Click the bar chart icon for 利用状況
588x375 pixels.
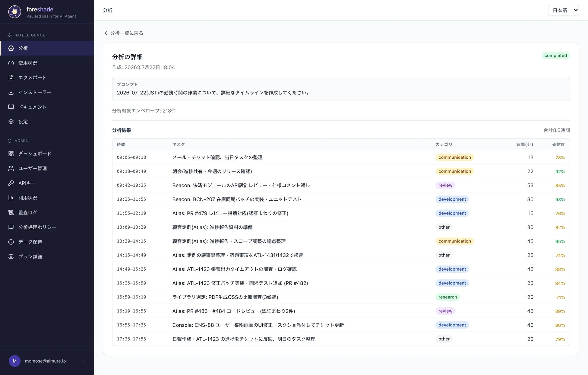click(x=11, y=198)
